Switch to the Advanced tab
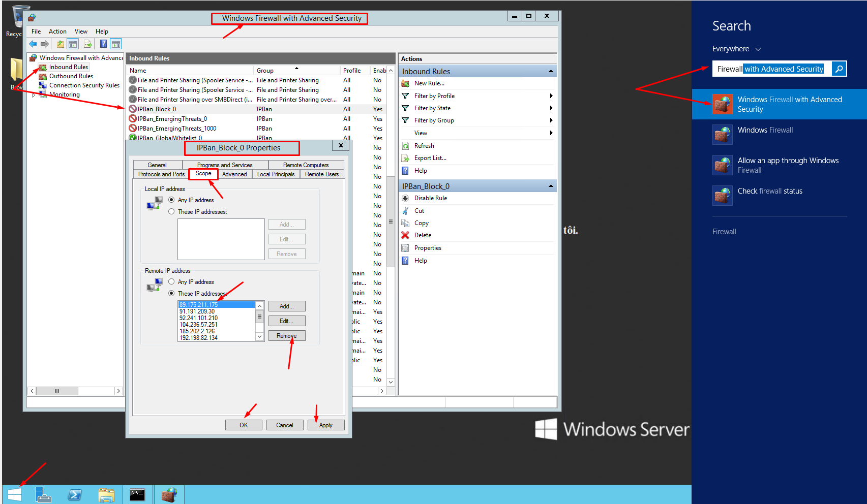This screenshot has height=504, width=867. [x=234, y=174]
